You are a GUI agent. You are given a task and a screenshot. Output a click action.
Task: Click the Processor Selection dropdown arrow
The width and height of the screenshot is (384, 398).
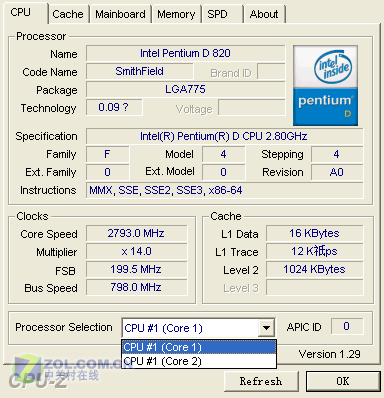pyautogui.click(x=266, y=328)
